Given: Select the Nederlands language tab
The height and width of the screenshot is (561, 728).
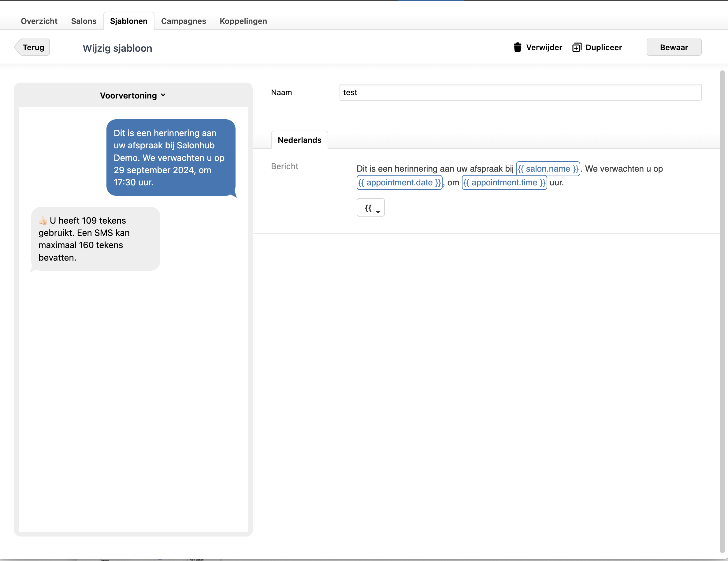Looking at the screenshot, I should pos(299,140).
